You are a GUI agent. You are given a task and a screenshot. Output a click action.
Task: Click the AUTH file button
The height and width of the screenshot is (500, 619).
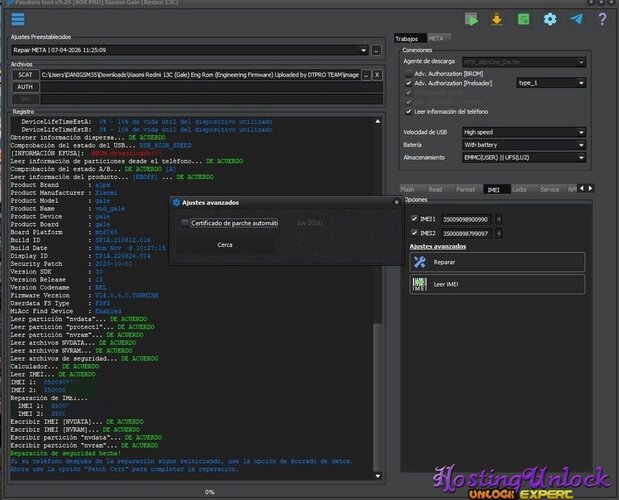click(25, 87)
